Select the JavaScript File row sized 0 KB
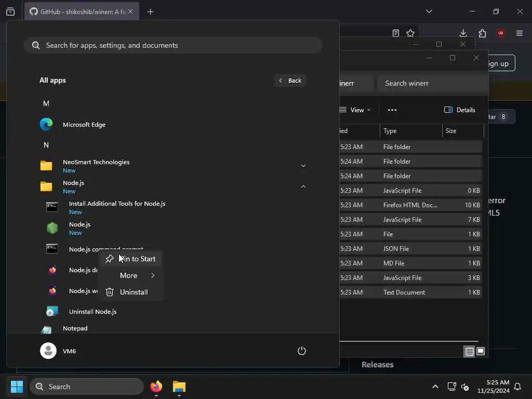The height and width of the screenshot is (399, 532). (410, 190)
